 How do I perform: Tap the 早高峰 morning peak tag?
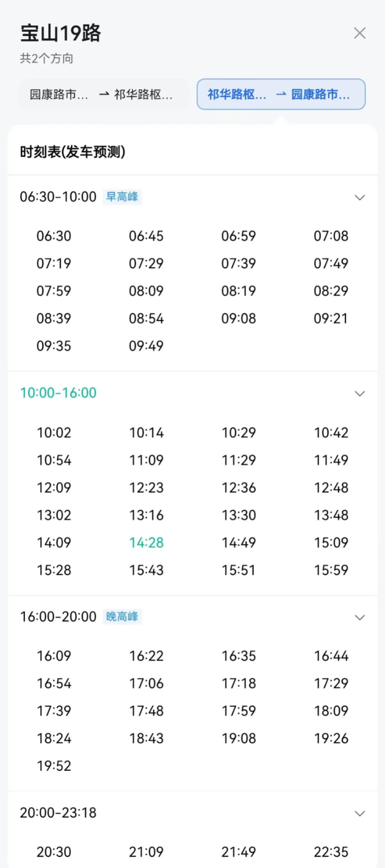click(122, 197)
